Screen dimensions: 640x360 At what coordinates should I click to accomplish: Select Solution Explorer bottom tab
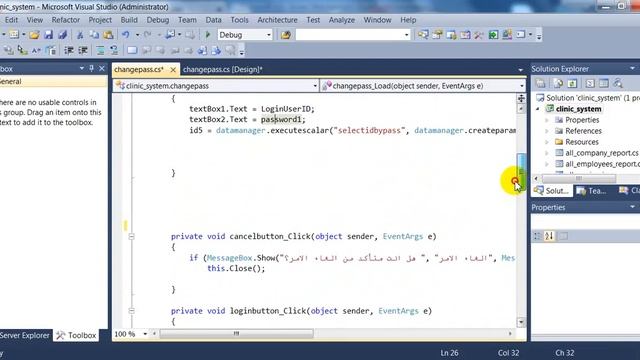tap(551, 191)
